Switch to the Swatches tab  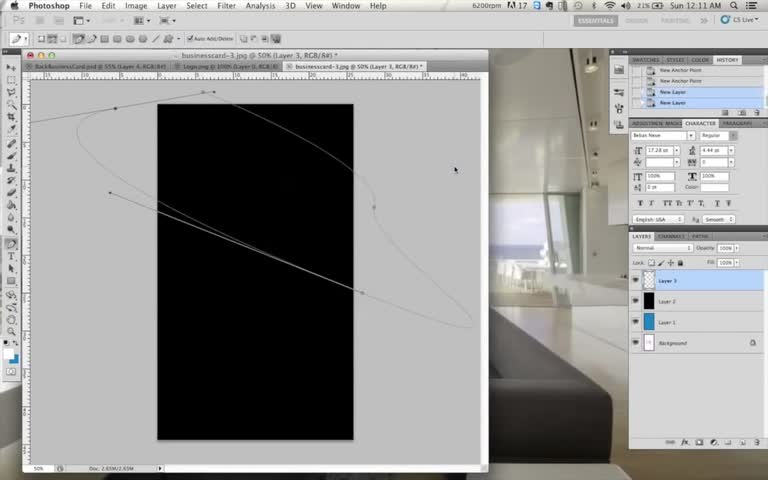[646, 60]
